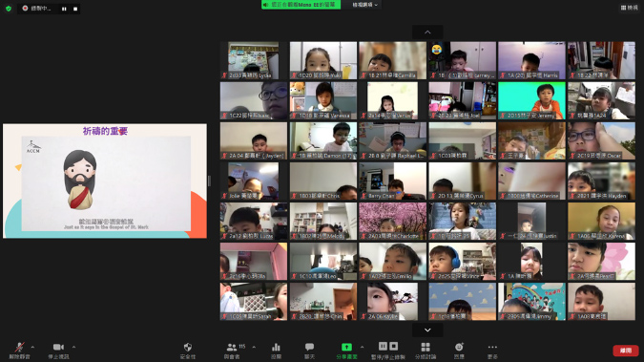The width and height of the screenshot is (644, 362).
Task: Unmute the microphone in the bottom toolbar
Action: tap(19, 351)
